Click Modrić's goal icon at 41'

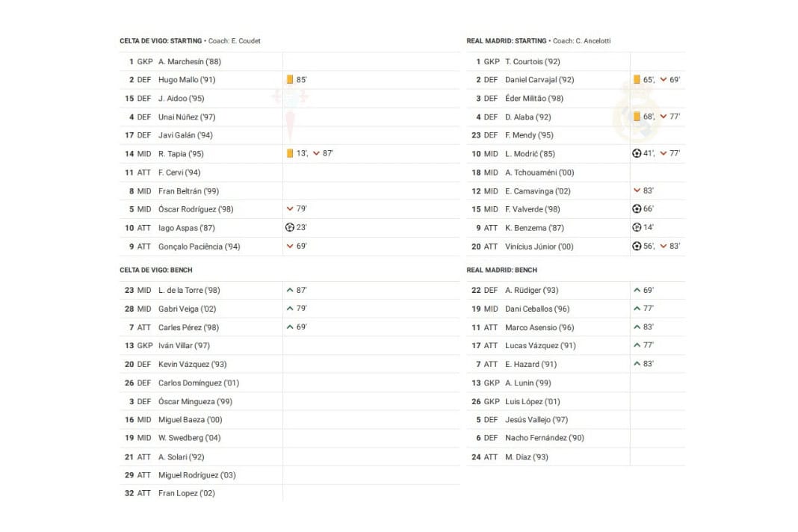(x=637, y=153)
